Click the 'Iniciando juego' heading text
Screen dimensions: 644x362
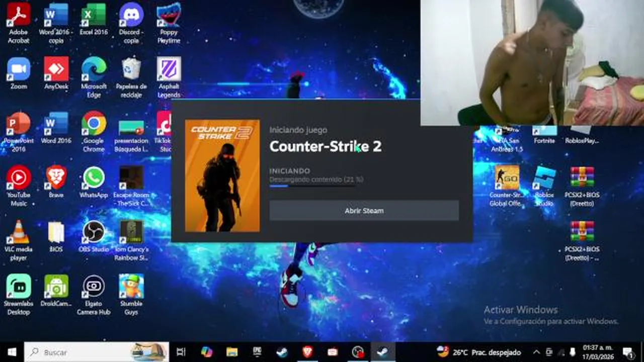pyautogui.click(x=298, y=130)
